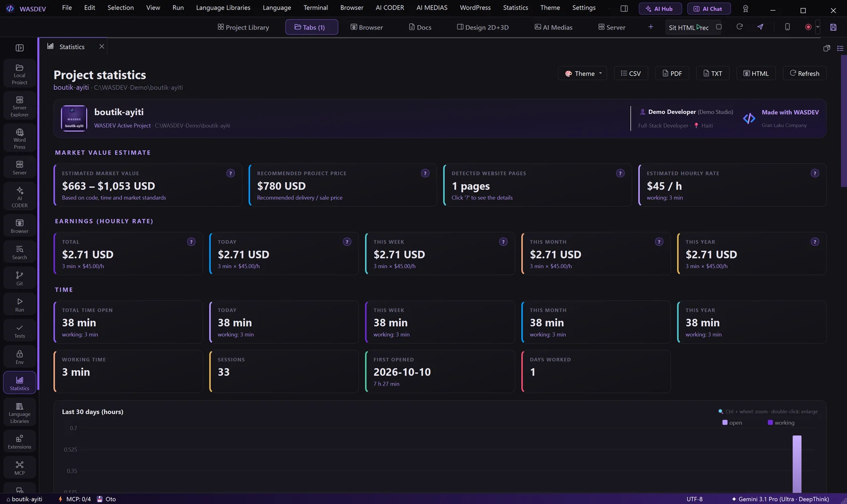Open the MCP sidebar panel
The width and height of the screenshot is (847, 504).
pos(20,468)
